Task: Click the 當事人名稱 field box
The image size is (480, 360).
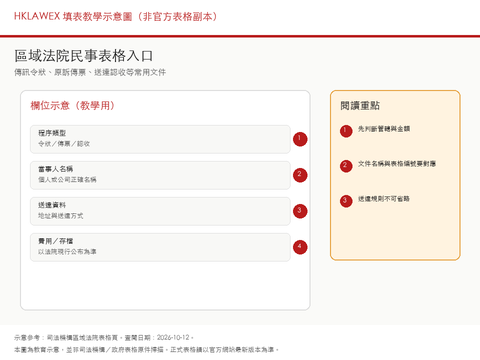Action: pos(160,175)
